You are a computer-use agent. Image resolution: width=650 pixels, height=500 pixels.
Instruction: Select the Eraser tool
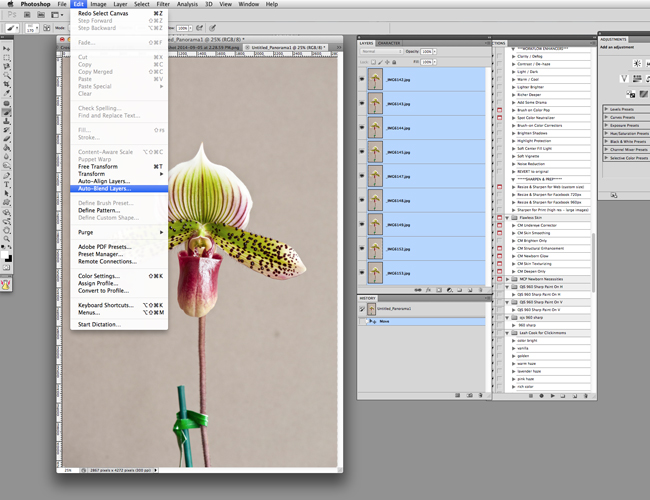(x=7, y=139)
